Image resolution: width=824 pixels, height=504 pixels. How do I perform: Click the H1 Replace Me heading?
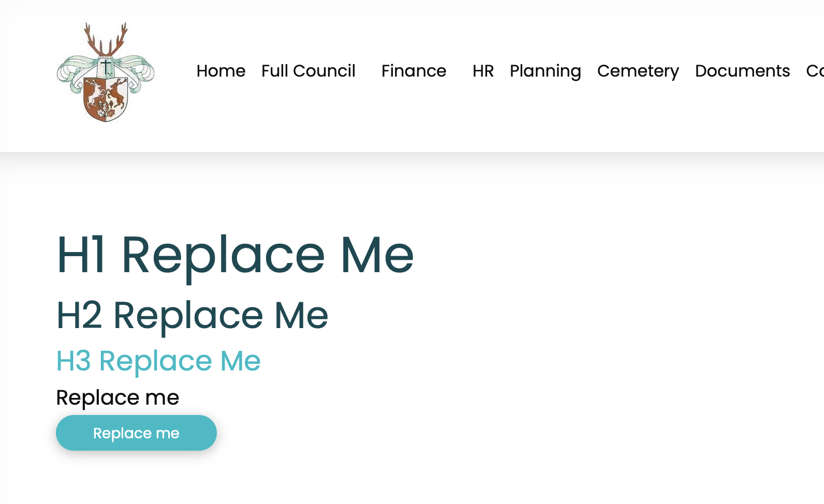click(x=235, y=255)
